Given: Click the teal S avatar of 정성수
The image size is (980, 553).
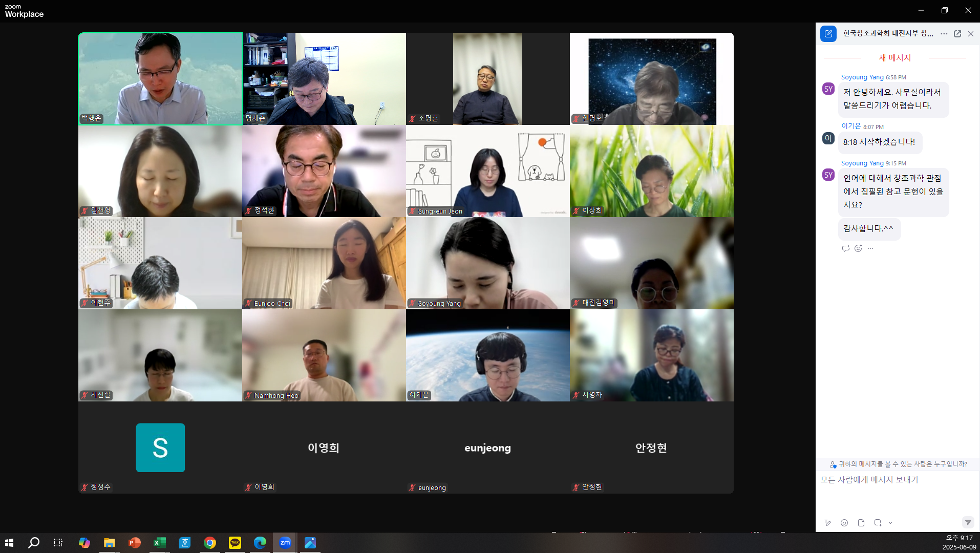Looking at the screenshot, I should pyautogui.click(x=160, y=448).
